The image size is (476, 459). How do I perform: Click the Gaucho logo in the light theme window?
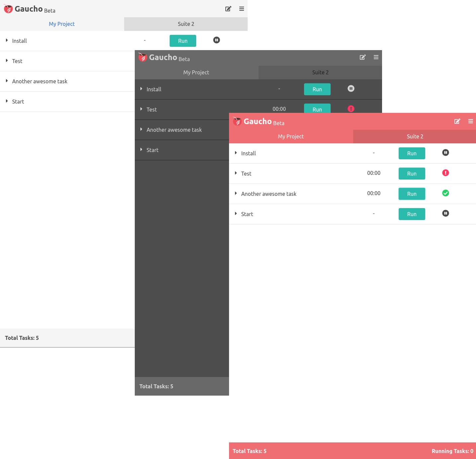[8, 9]
